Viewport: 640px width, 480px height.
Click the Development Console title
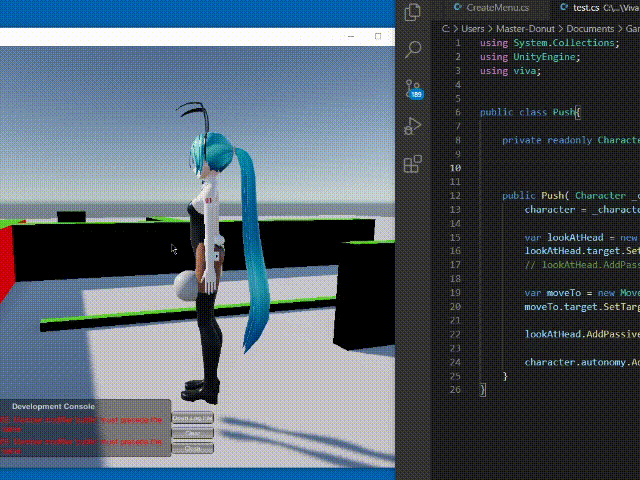pos(53,407)
